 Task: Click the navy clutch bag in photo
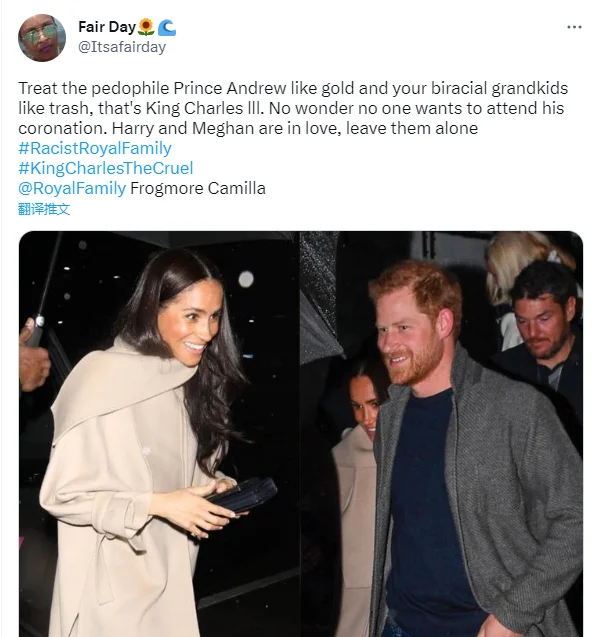tap(243, 495)
